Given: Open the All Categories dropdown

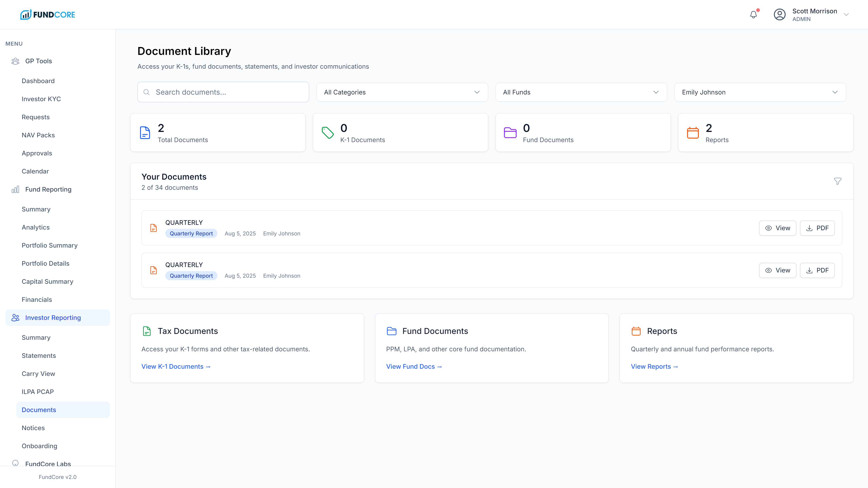Looking at the screenshot, I should pyautogui.click(x=402, y=92).
